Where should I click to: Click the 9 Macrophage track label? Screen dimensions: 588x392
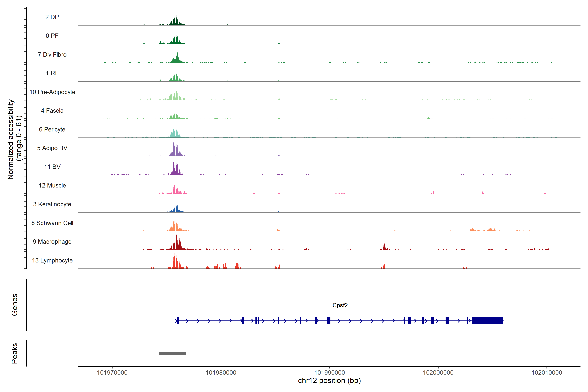coord(52,242)
